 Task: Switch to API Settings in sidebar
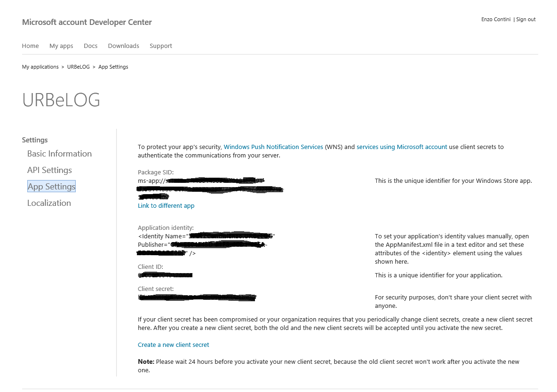[x=49, y=170]
